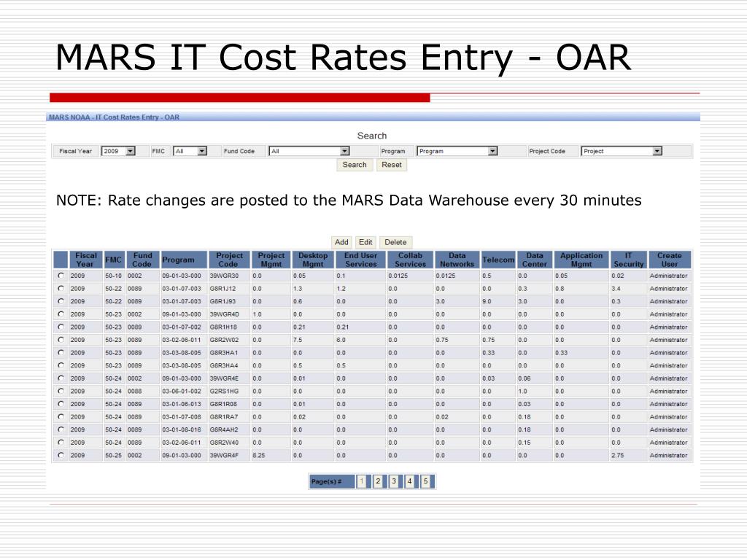Open the Fiscal Year dropdown showing 2009
The height and width of the screenshot is (560, 747).
coord(118,151)
